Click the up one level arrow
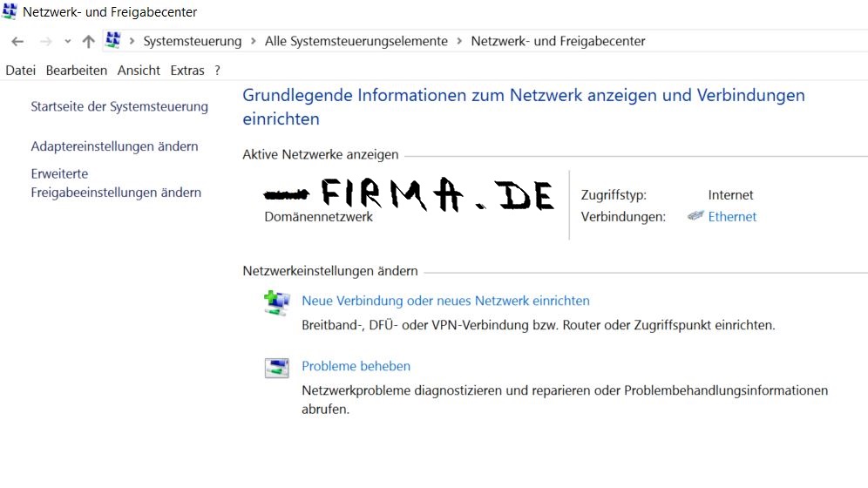 click(88, 41)
